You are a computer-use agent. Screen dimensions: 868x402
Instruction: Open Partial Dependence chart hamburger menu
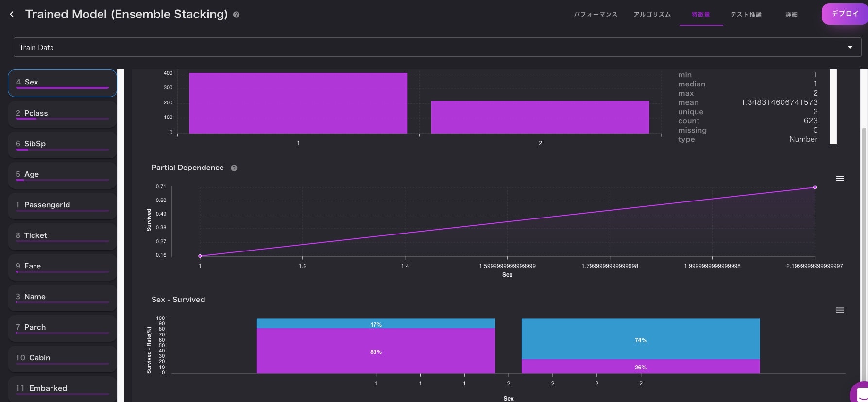click(x=840, y=179)
